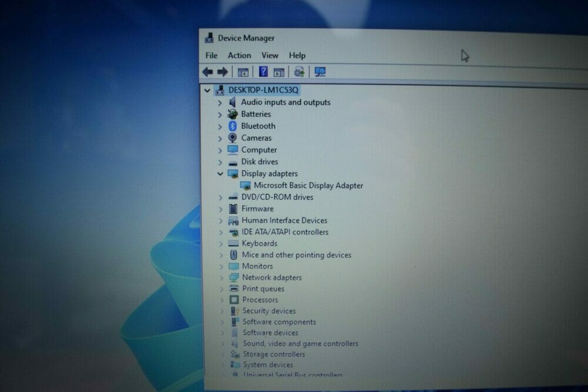Select Sound, video and game controllers label
The image size is (588, 392).
coord(300,344)
